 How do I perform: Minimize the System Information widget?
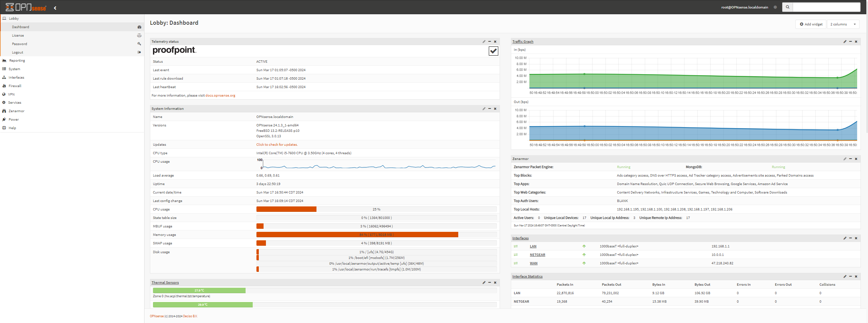(x=489, y=109)
